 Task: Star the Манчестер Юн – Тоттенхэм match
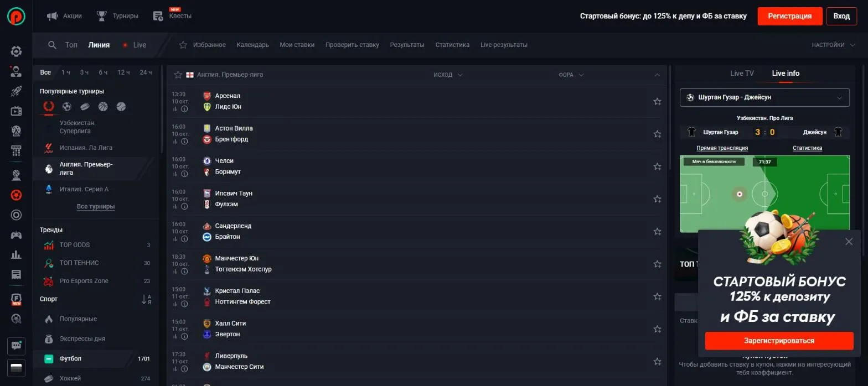tap(657, 264)
